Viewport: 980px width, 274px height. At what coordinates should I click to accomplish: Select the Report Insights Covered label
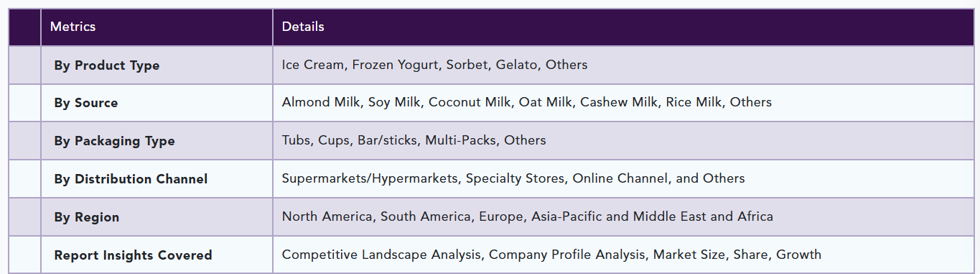point(134,255)
